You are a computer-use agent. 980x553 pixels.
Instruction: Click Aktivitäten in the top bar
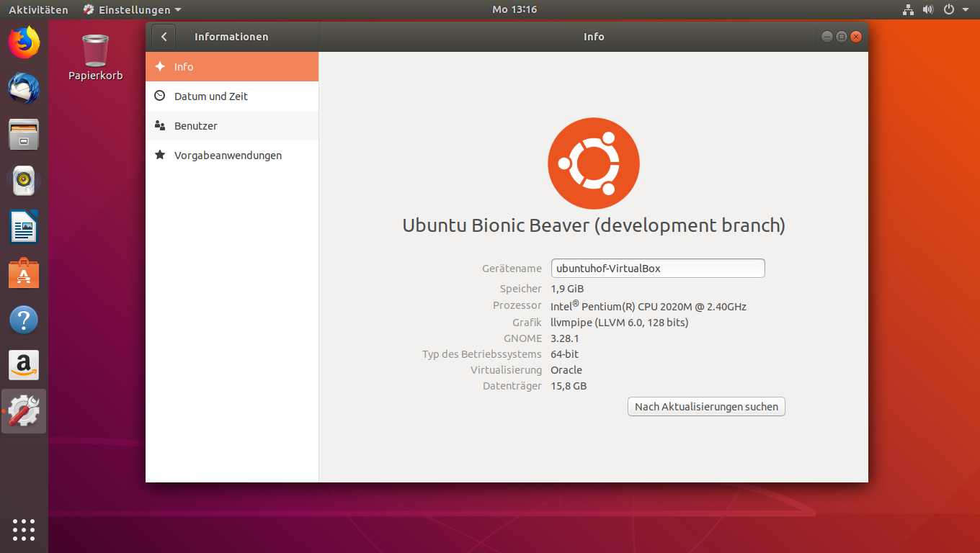point(38,10)
